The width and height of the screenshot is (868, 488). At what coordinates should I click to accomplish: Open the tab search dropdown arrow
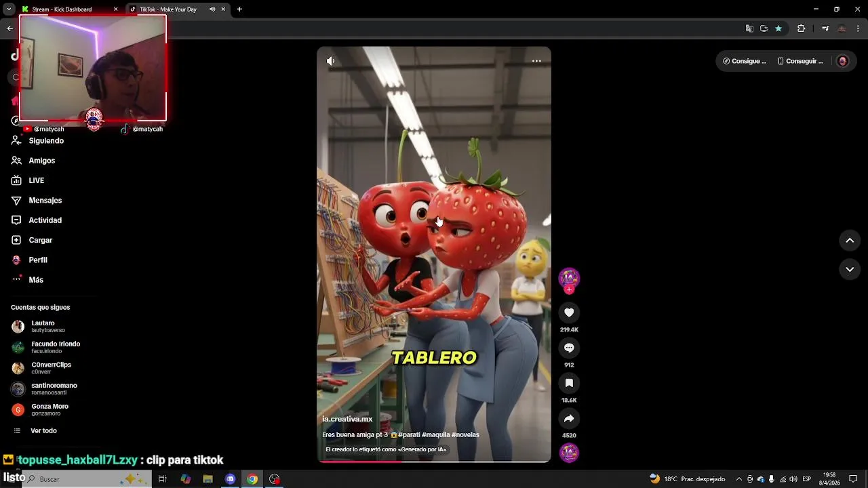point(9,9)
